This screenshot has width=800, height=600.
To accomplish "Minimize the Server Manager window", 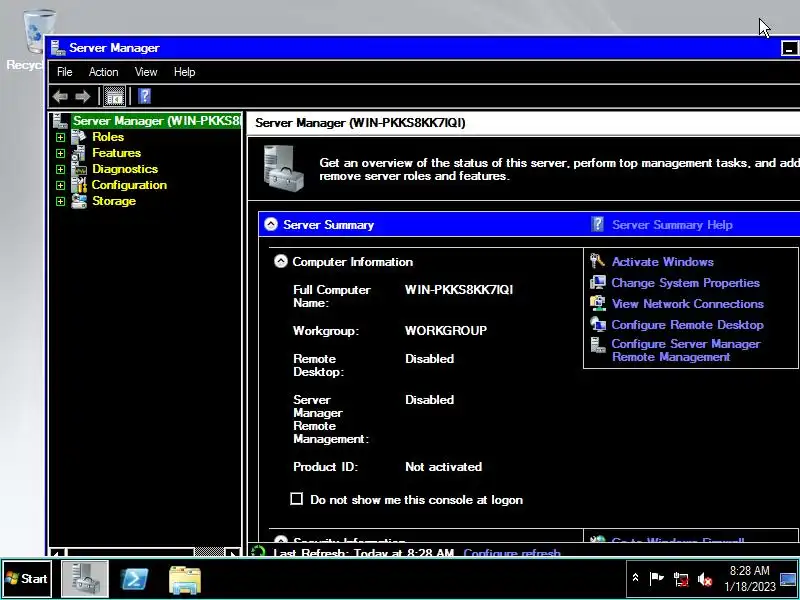I will (x=789, y=48).
